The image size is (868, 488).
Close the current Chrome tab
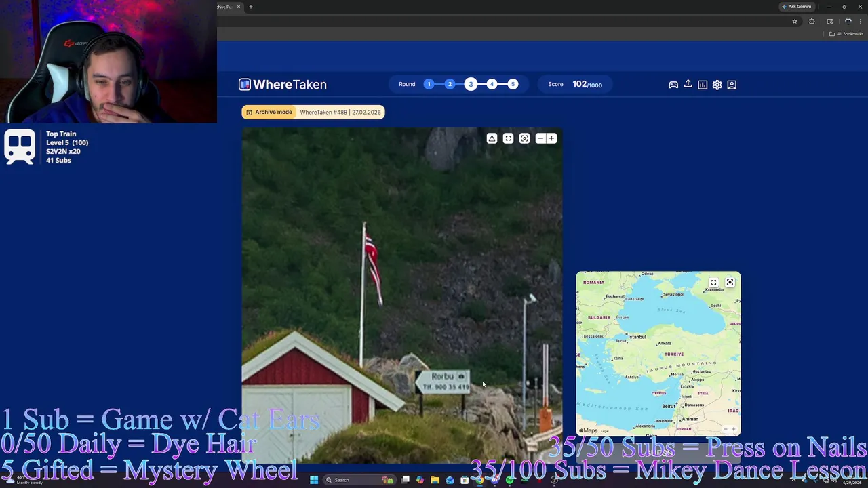point(239,7)
